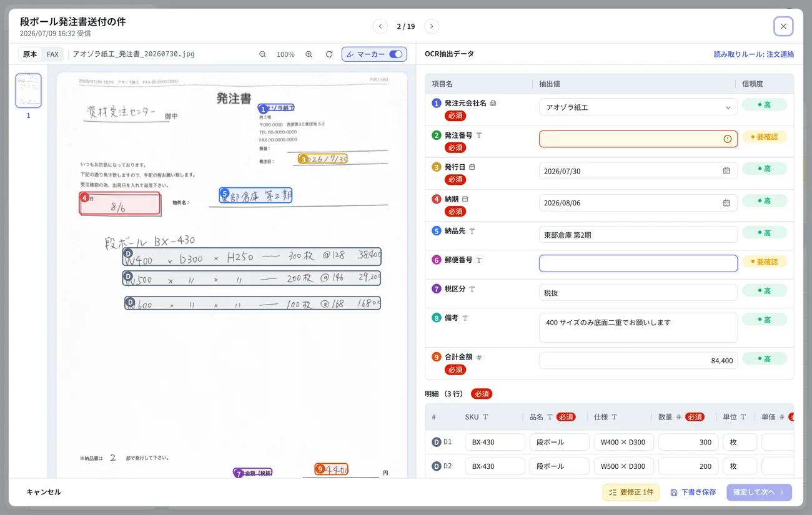Click 確定して次へ button

click(759, 492)
